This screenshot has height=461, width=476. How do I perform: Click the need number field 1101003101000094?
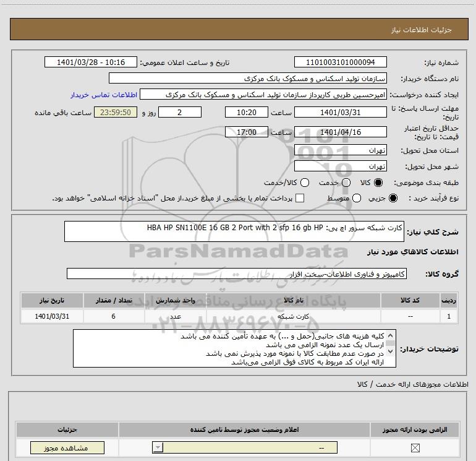(340, 62)
